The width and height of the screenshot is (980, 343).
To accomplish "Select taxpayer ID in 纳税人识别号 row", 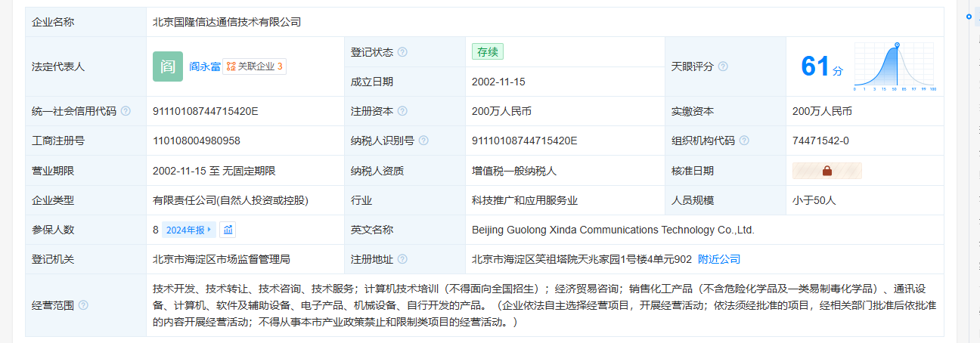I will point(525,141).
